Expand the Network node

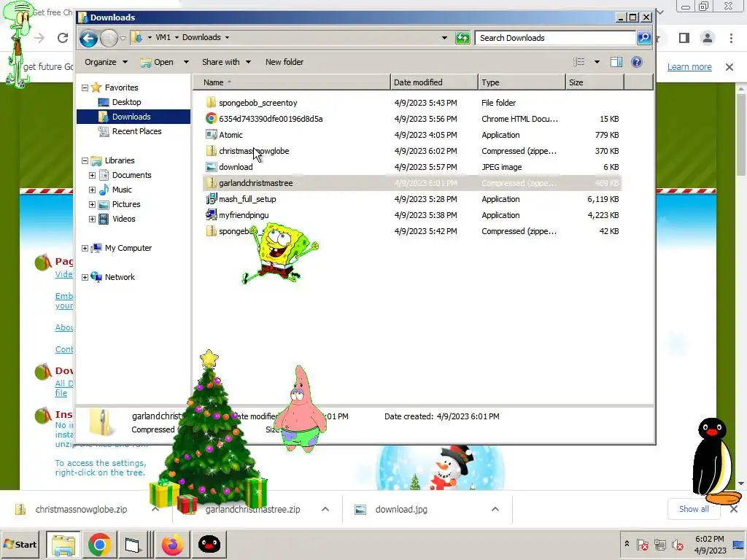point(85,277)
